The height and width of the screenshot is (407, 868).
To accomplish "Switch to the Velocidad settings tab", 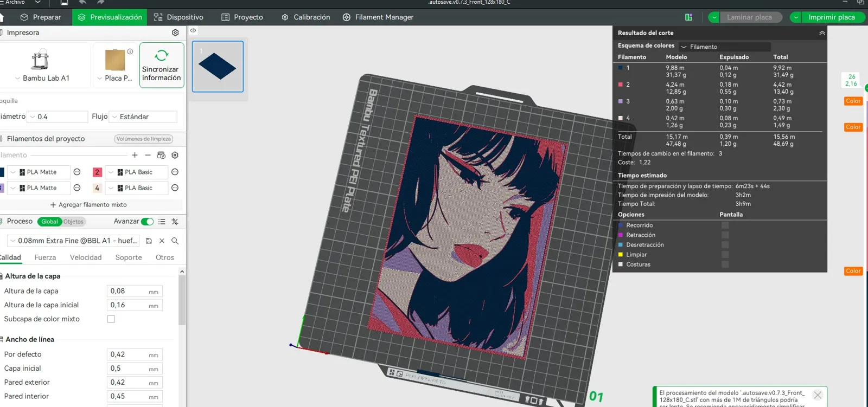I will coord(86,257).
